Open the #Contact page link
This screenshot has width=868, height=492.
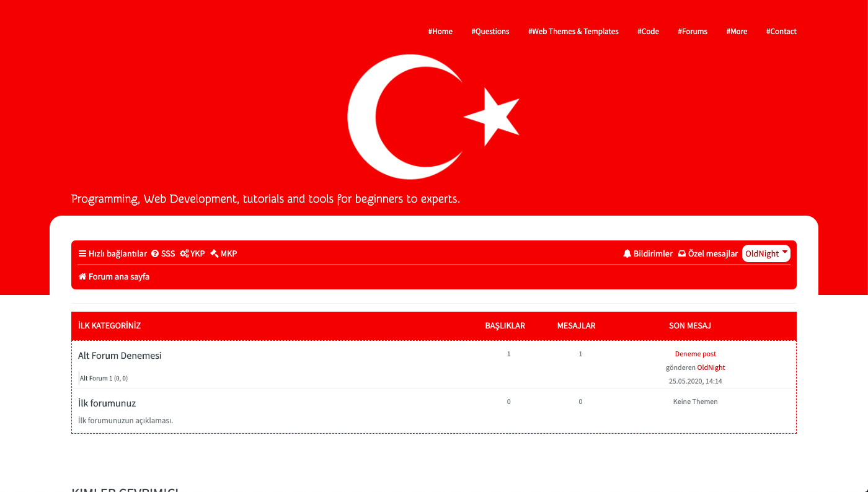[781, 32]
